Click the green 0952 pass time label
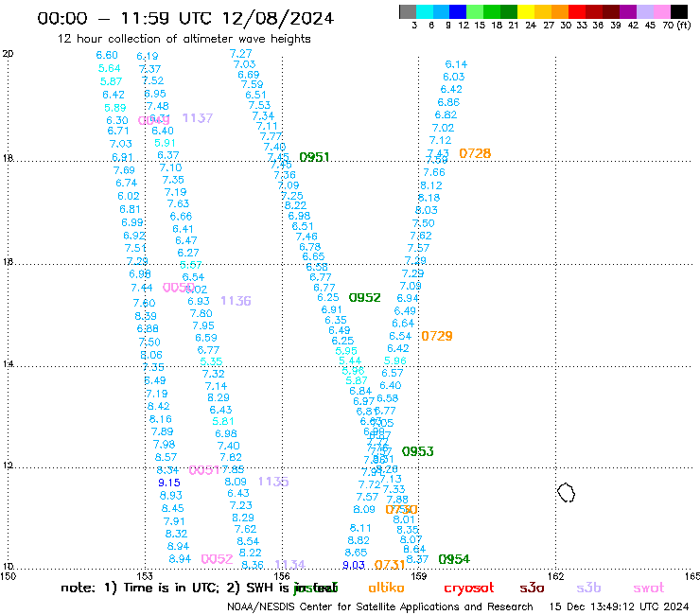The image size is (700, 615). click(x=365, y=297)
